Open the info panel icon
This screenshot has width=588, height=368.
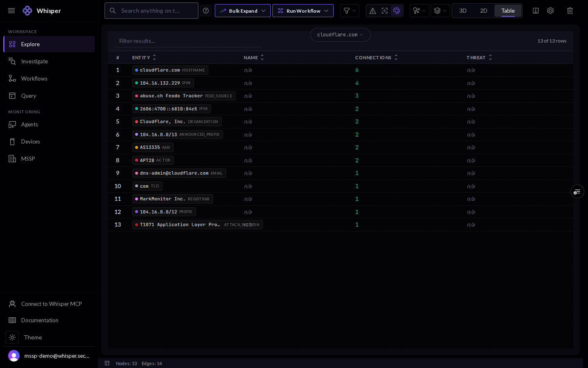point(536,11)
